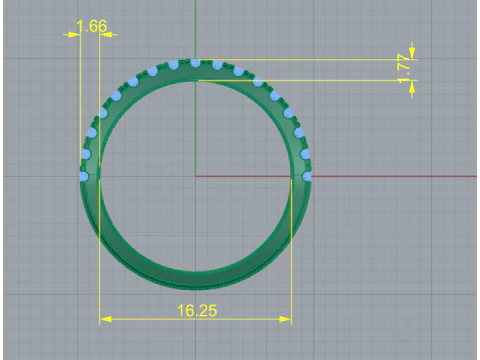Select the 1.66 band width dimension text
480x360 pixels.
point(92,26)
